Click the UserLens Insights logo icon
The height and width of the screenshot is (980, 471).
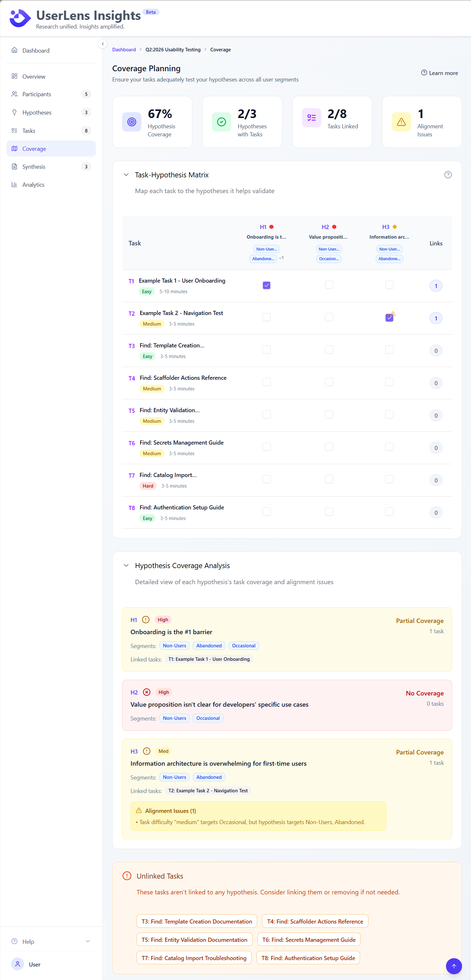click(20, 18)
